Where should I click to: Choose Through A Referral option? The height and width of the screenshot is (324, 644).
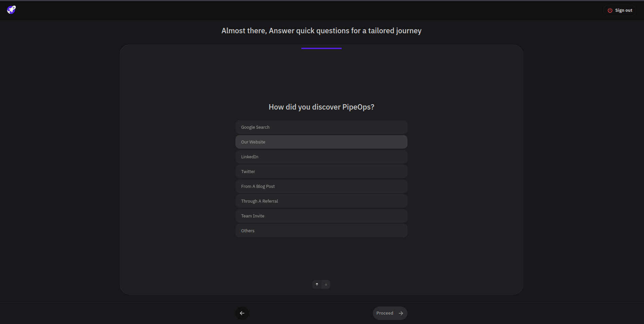pyautogui.click(x=321, y=201)
